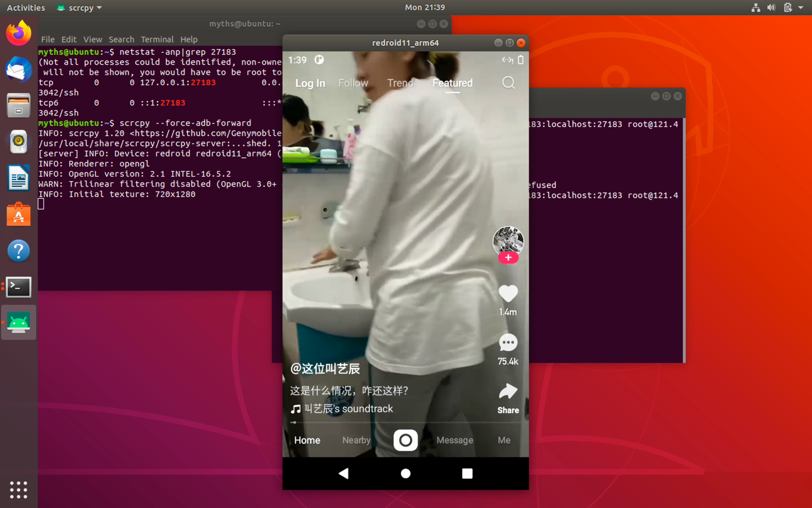Switch to the Follow tab
812x508 pixels.
pos(353,83)
